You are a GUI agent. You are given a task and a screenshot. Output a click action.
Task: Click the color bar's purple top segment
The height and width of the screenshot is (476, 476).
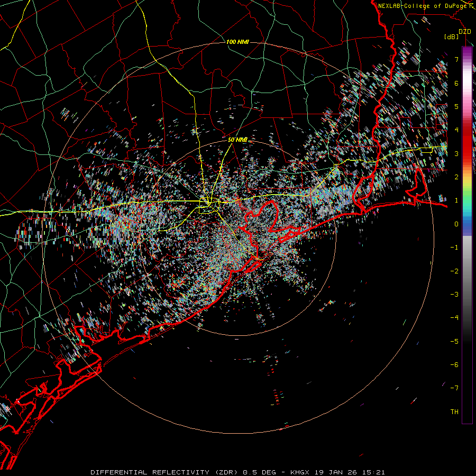pos(467,52)
